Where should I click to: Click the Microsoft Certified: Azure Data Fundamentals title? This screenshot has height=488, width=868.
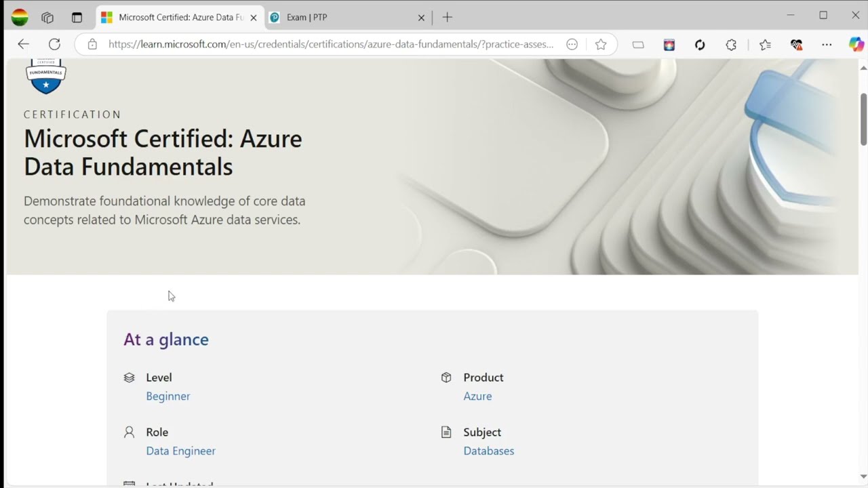pyautogui.click(x=163, y=152)
